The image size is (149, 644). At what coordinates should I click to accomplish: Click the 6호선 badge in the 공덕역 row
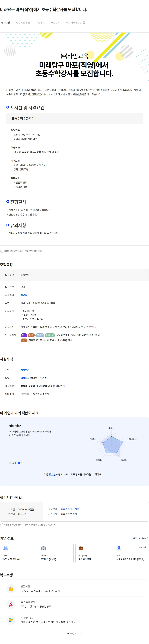[31, 335]
